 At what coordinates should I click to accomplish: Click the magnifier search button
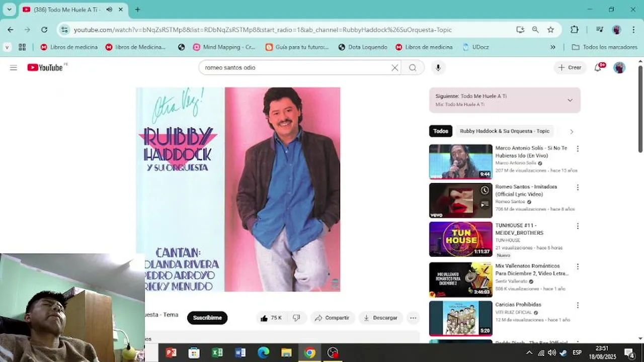point(413,67)
